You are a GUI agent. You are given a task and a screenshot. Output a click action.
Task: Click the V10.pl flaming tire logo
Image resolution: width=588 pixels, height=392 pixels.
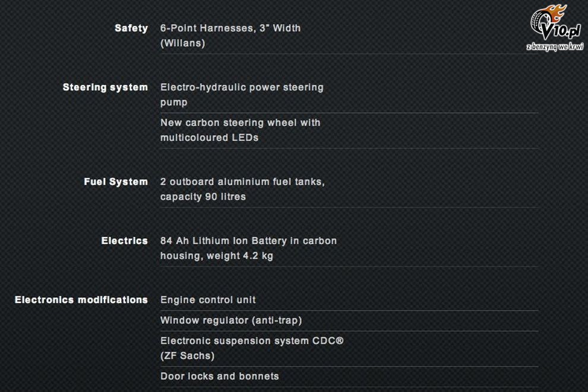pos(556,22)
